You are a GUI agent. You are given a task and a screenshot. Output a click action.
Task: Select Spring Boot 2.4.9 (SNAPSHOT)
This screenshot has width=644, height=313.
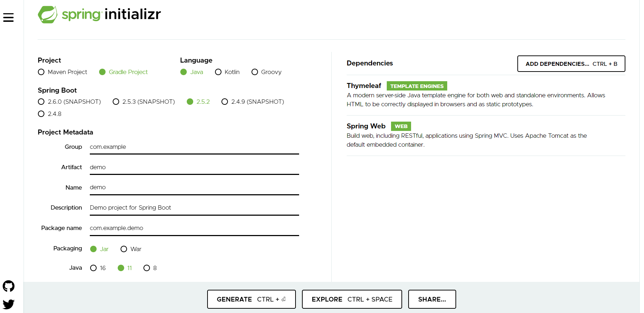tap(253, 102)
